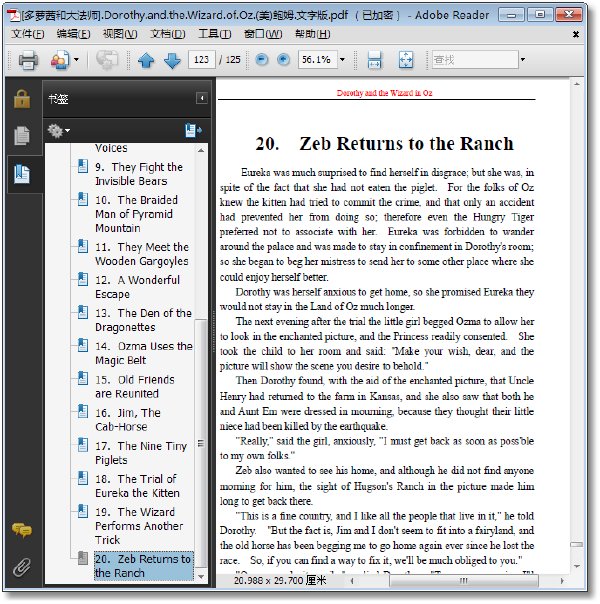Open bookmark 16. Jim, The Cab-Horse
The width and height of the screenshot is (600, 604).
(128, 420)
